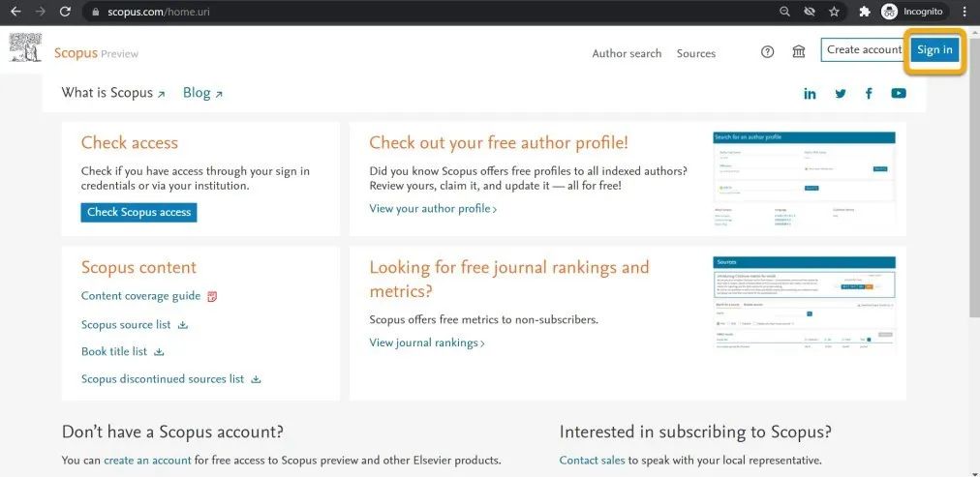Screen dimensions: 980x477
Task: Click the institution building icon
Action: (799, 52)
